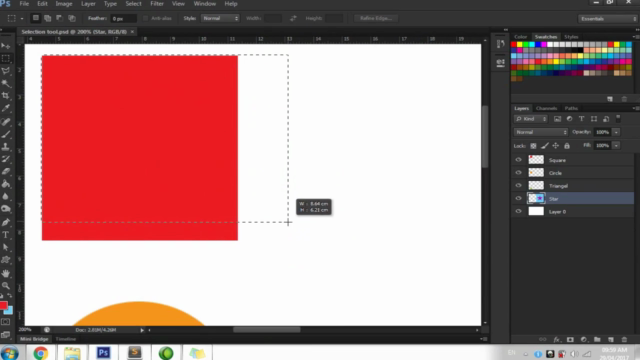Click the background blue color swatch
This screenshot has height=360, width=640.
click(x=9, y=311)
